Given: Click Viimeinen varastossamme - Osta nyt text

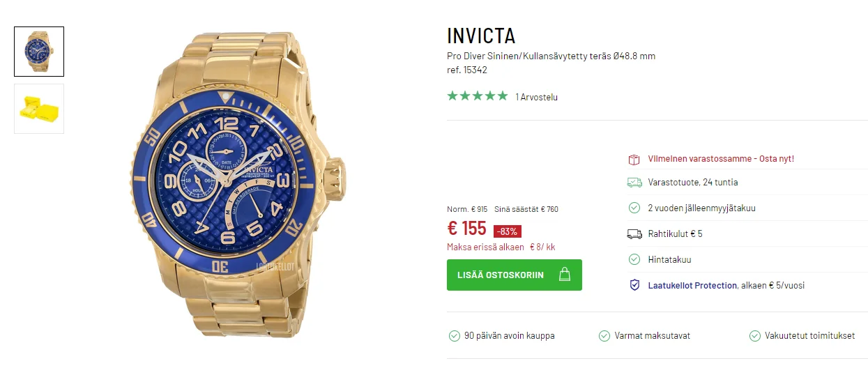Looking at the screenshot, I should pos(721,159).
